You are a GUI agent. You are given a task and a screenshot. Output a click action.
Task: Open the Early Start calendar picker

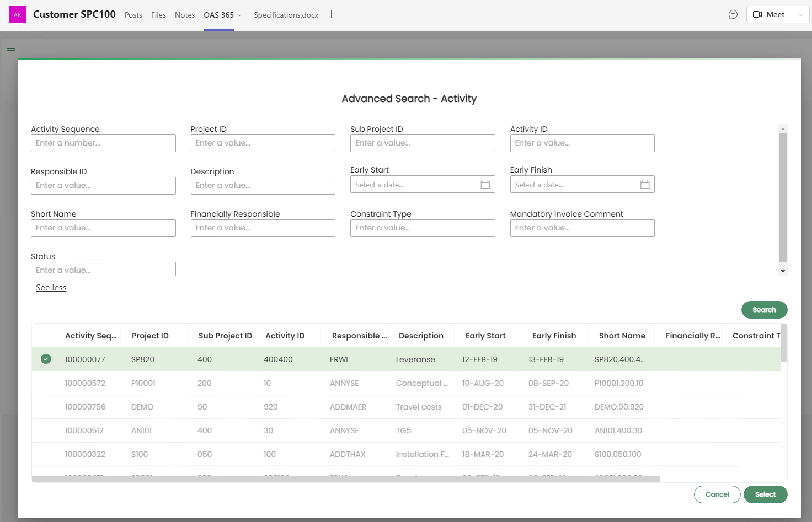click(x=485, y=185)
